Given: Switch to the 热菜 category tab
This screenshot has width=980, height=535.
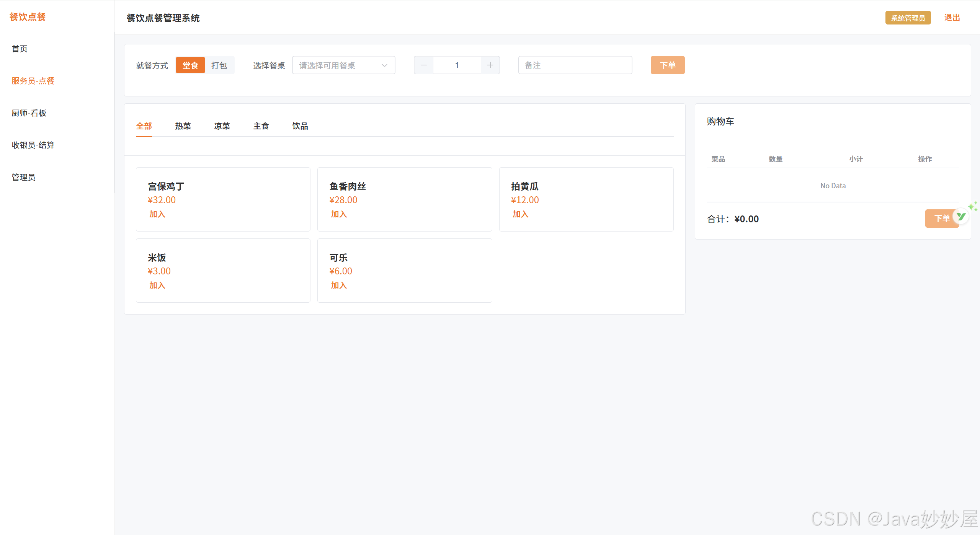Looking at the screenshot, I should pos(183,126).
